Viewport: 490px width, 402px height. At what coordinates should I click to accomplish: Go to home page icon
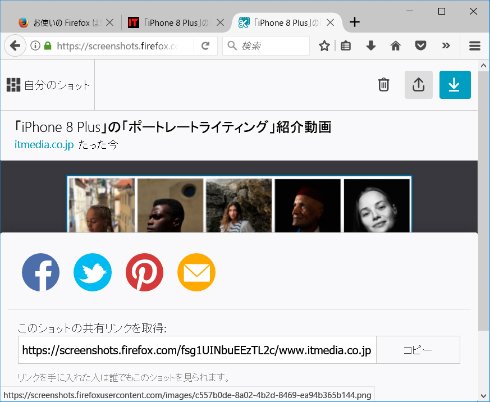pos(395,46)
